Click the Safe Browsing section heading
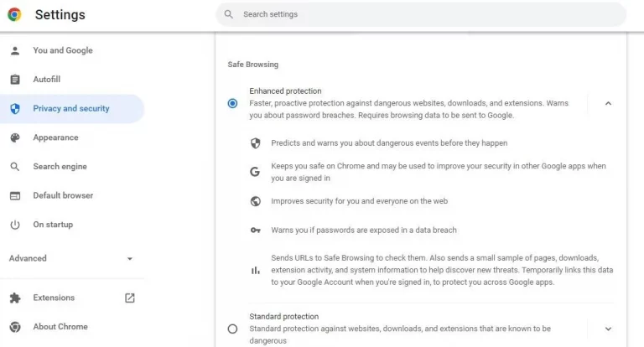The height and width of the screenshot is (347, 644). (x=253, y=65)
